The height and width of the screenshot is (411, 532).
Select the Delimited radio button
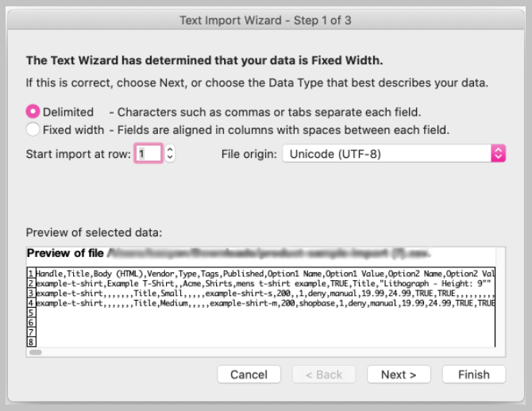pyautogui.click(x=33, y=112)
